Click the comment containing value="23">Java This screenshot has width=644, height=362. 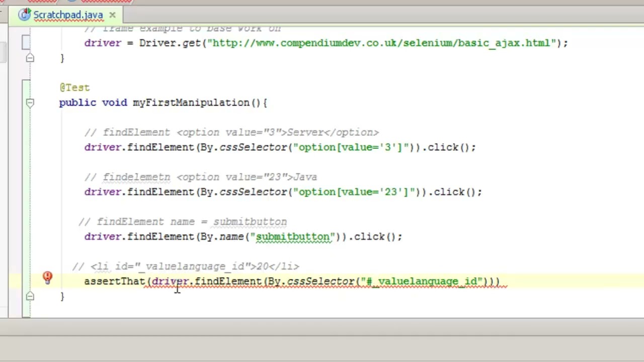click(201, 177)
